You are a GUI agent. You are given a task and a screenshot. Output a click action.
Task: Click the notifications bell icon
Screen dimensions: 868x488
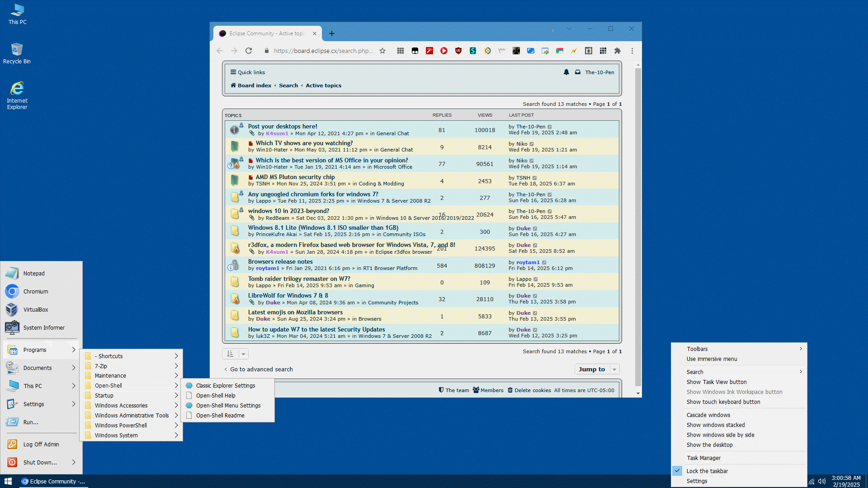coord(566,72)
